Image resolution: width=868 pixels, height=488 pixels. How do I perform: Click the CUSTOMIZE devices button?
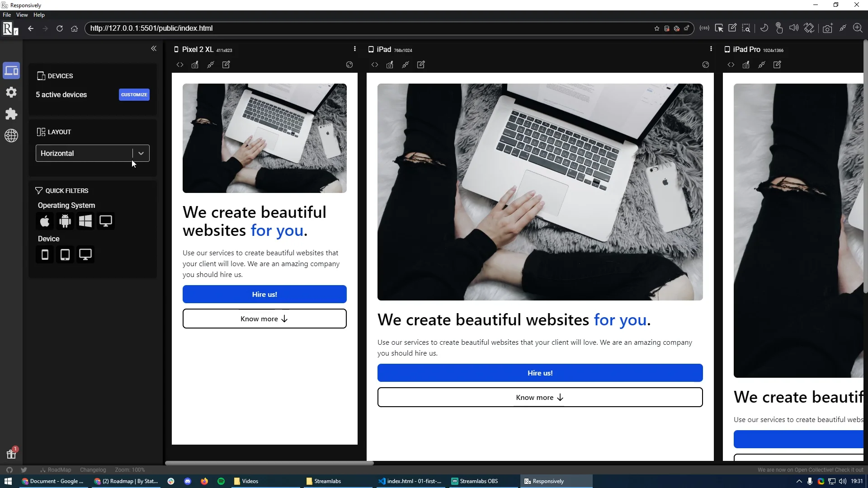134,94
